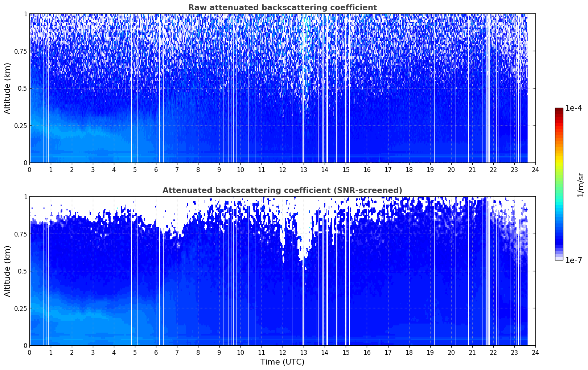Click the "Time (UTC)" axis label
The width and height of the screenshot is (588, 370).
coord(282,362)
